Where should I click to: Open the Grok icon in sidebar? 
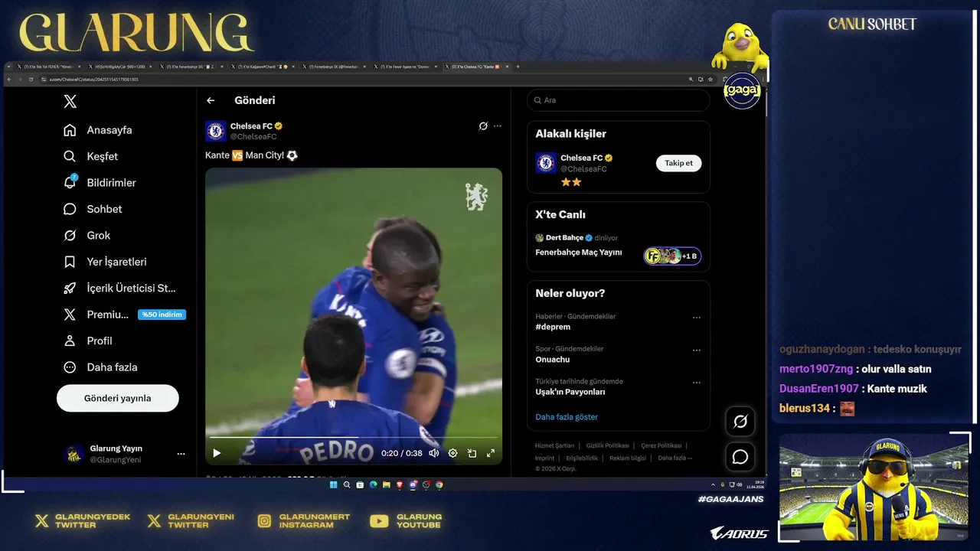pyautogui.click(x=70, y=235)
